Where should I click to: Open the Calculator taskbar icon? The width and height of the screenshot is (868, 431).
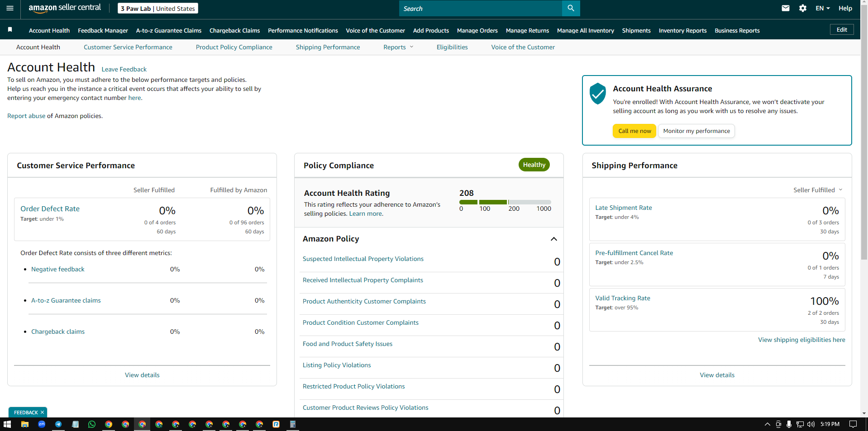click(293, 424)
